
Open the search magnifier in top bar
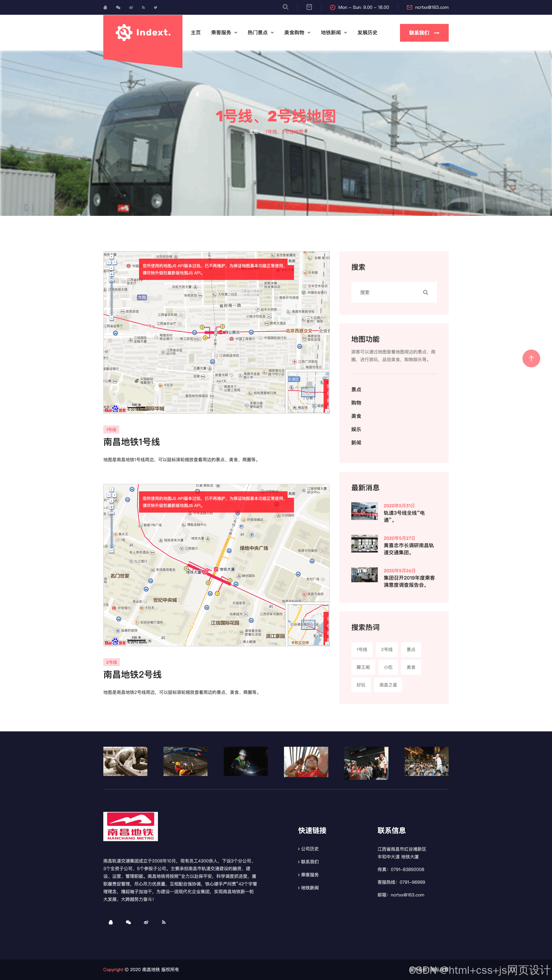285,7
